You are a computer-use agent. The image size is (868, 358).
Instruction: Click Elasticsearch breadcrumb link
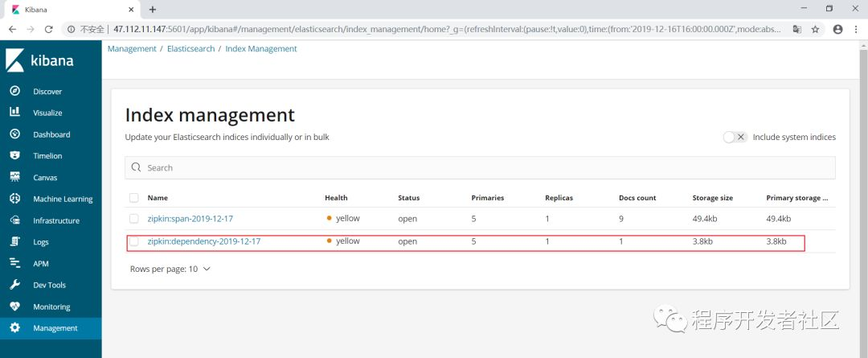[191, 49]
